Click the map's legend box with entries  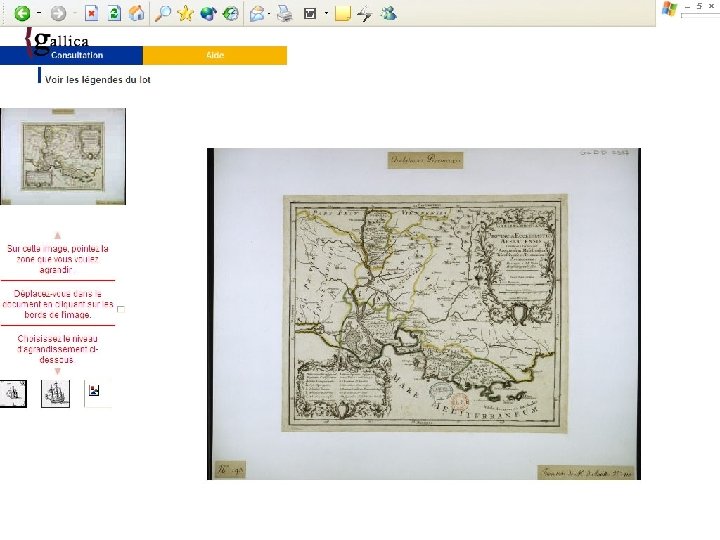coord(343,388)
